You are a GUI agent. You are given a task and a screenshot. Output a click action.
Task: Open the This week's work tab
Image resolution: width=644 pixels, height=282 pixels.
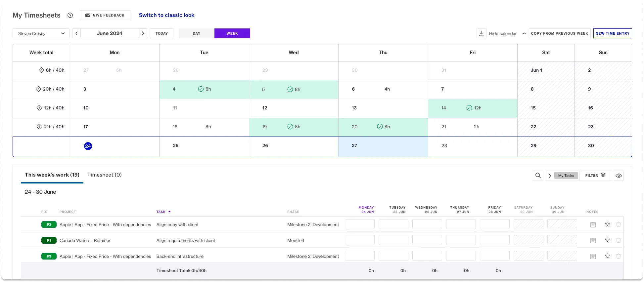pyautogui.click(x=52, y=175)
